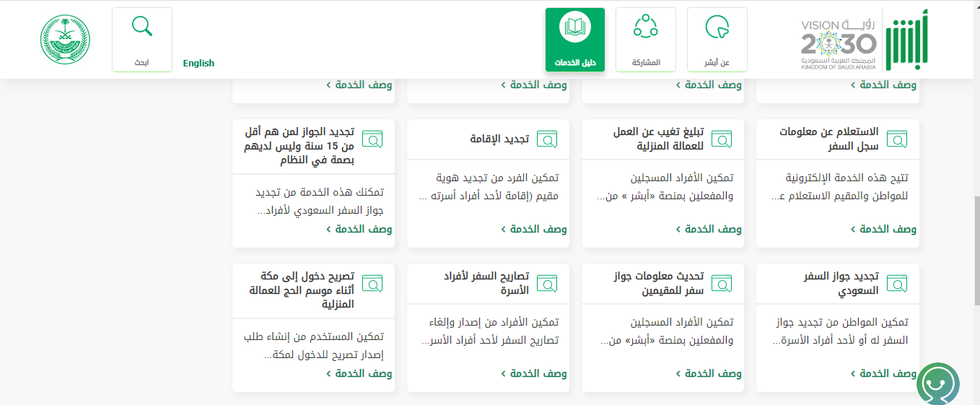This screenshot has width=980, height=405.
Task: Select the دليل الخدمات tab
Action: (574, 40)
